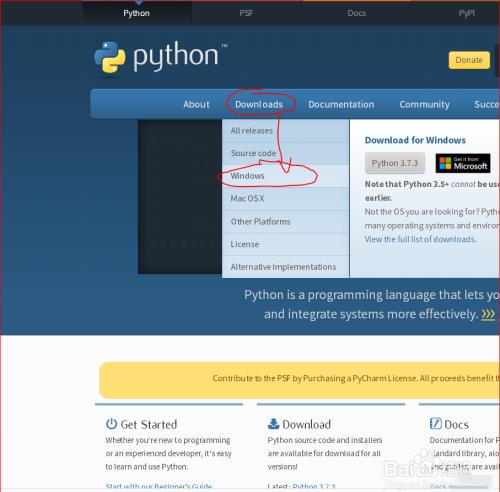
Task: Switch to the PSF top tab
Action: tap(246, 13)
